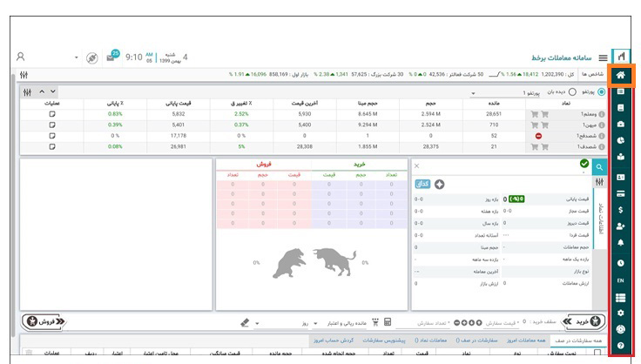Click the dollar sign icon in the sidebar

pyautogui.click(x=621, y=210)
